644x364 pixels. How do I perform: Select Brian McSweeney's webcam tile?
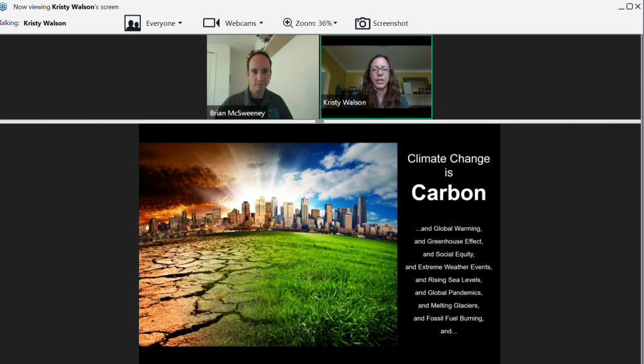tap(263, 77)
